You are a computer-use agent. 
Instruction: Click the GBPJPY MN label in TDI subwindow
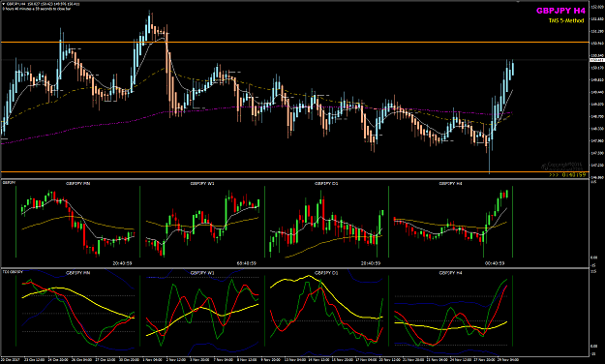click(x=78, y=273)
